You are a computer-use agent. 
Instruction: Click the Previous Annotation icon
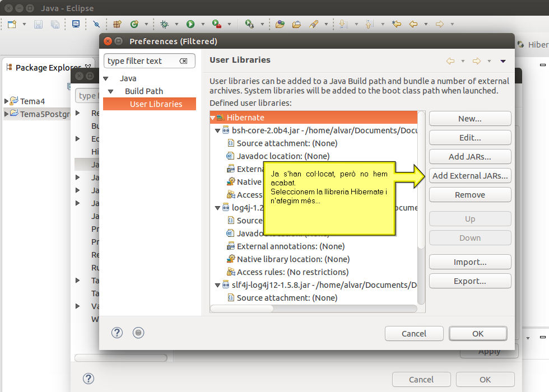369,24
